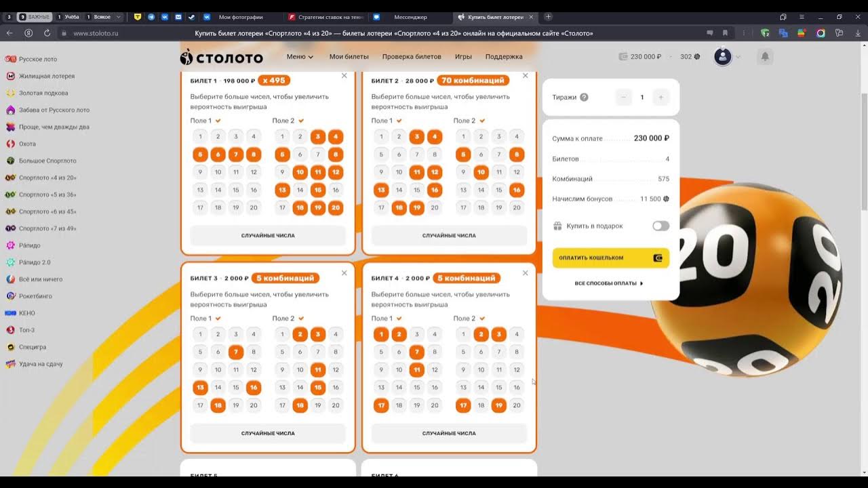Click the browser address bar www.stoloto.ru
This screenshot has height=488, width=868.
96,33
